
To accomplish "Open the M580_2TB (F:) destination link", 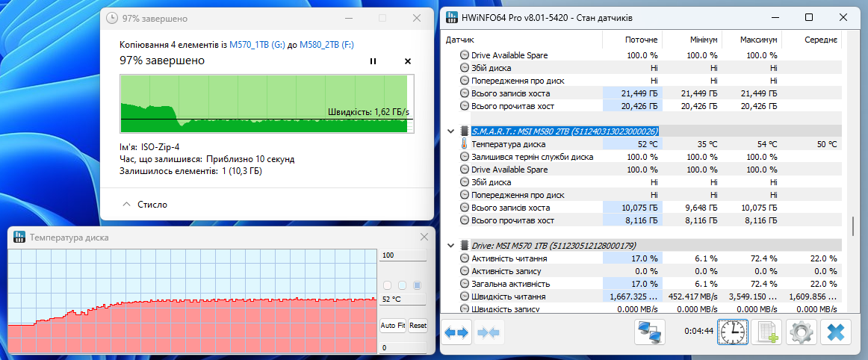I will (x=326, y=46).
